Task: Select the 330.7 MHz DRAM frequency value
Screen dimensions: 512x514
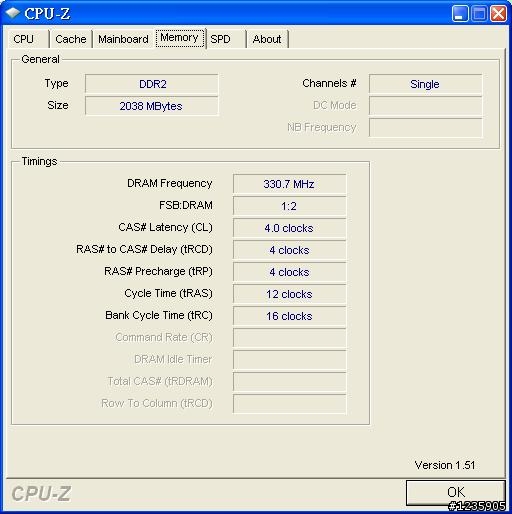Action: [x=289, y=184]
